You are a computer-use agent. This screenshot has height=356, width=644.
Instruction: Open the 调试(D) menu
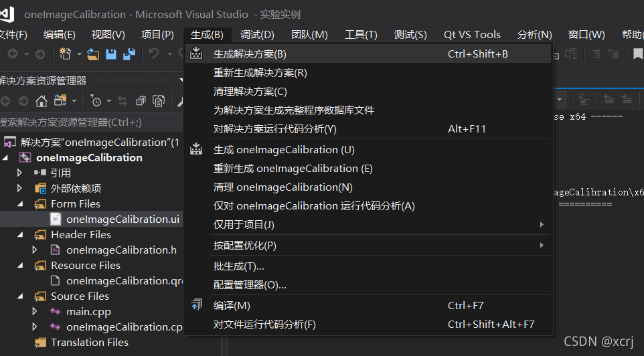click(257, 35)
